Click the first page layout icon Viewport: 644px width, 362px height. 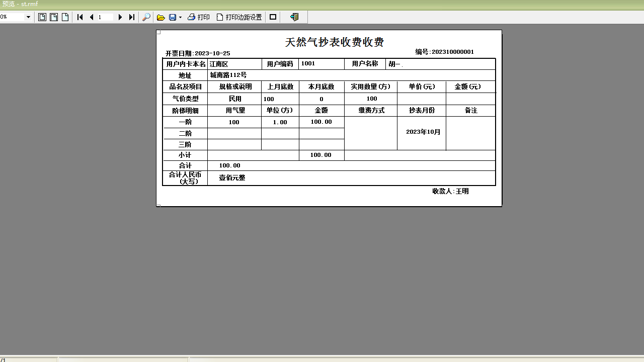tap(42, 17)
